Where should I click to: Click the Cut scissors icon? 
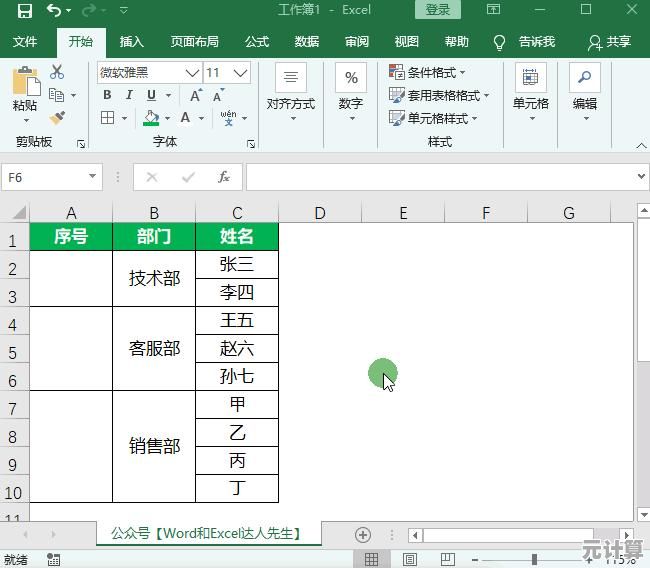coord(57,72)
